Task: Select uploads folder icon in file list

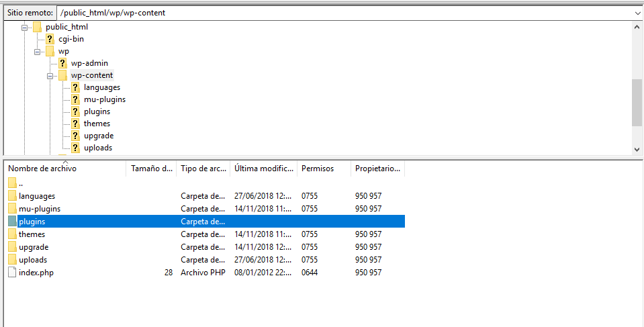Action: click(12, 259)
